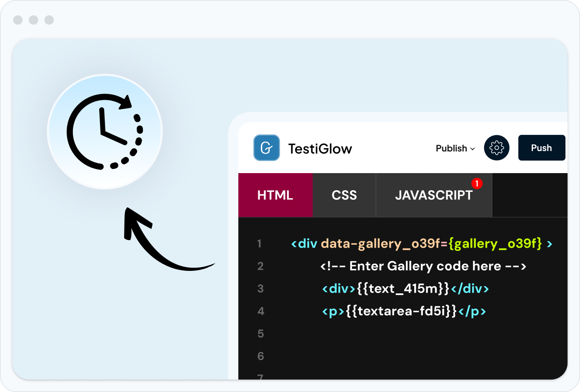
Task: Switch to the HTML tab
Action: (275, 195)
